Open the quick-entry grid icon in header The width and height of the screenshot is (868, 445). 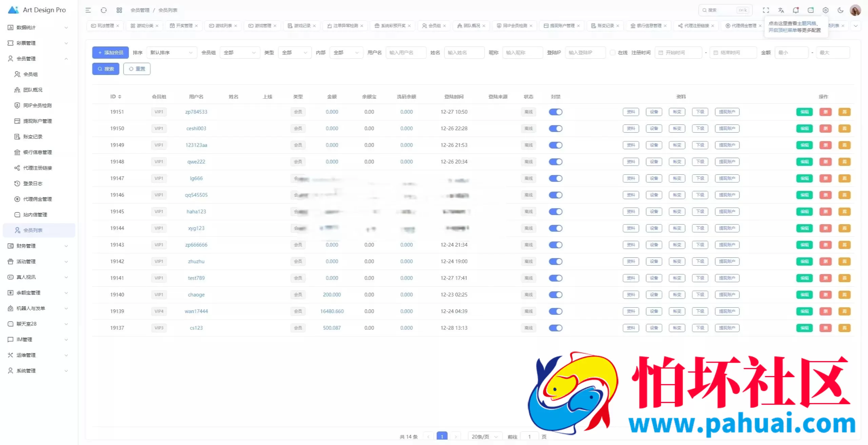(119, 10)
